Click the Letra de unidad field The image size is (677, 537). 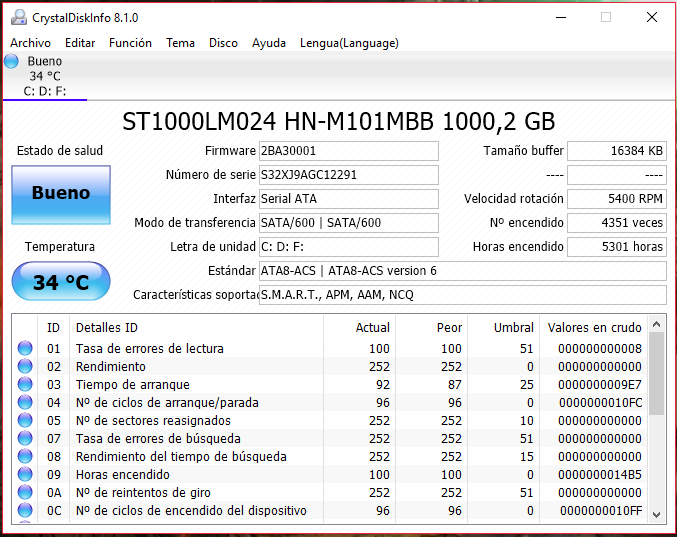pyautogui.click(x=348, y=247)
